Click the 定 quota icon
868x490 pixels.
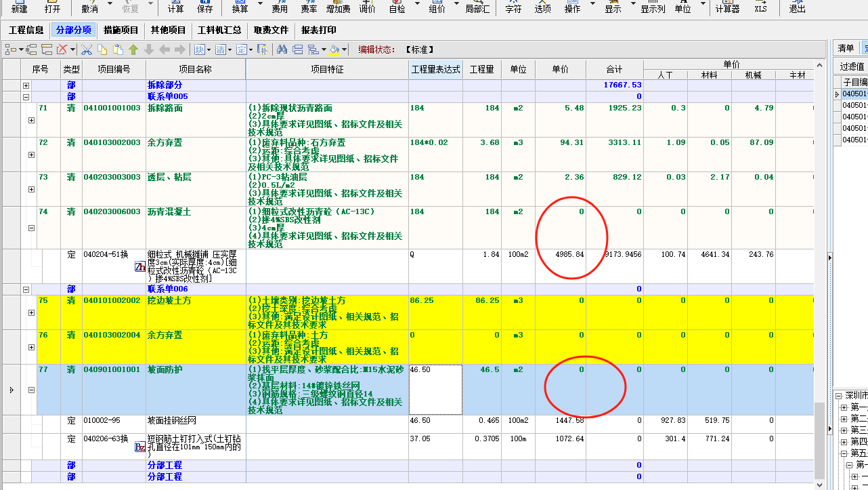pos(242,49)
